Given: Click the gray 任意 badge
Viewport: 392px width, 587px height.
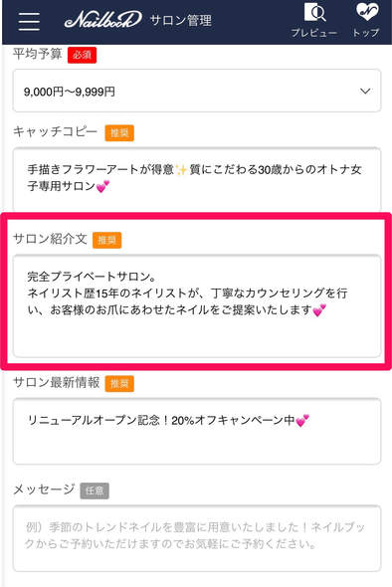Looking at the screenshot, I should tap(95, 490).
